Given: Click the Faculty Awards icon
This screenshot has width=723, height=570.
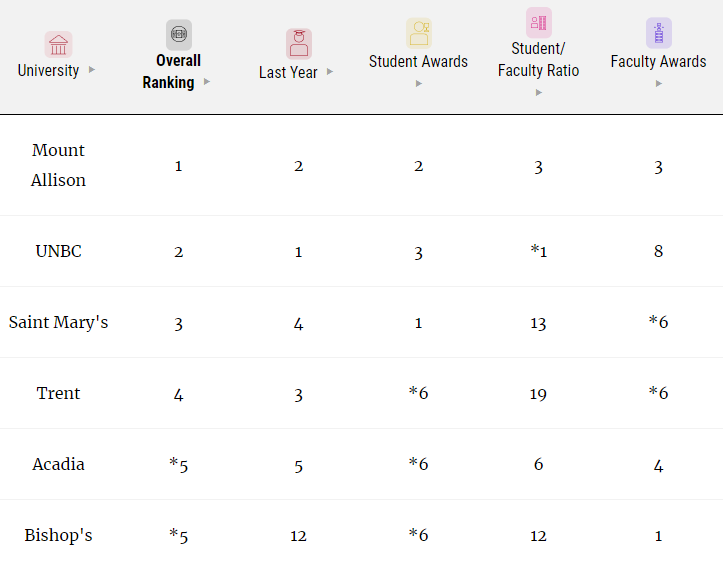Looking at the screenshot, I should (658, 33).
